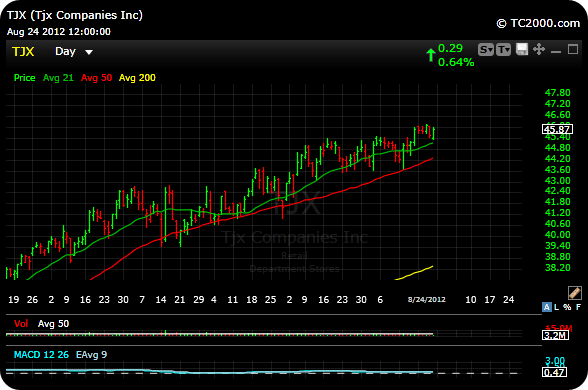Toggle percent scale % button

(x=567, y=307)
